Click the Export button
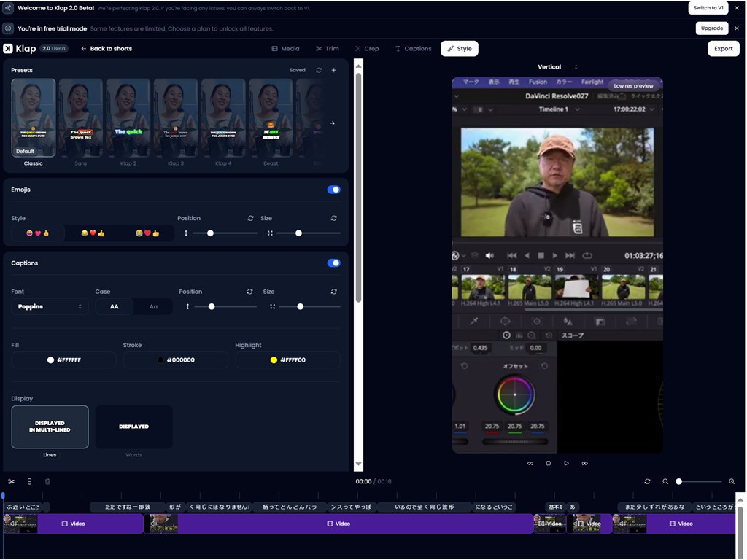The image size is (747, 560). (723, 49)
